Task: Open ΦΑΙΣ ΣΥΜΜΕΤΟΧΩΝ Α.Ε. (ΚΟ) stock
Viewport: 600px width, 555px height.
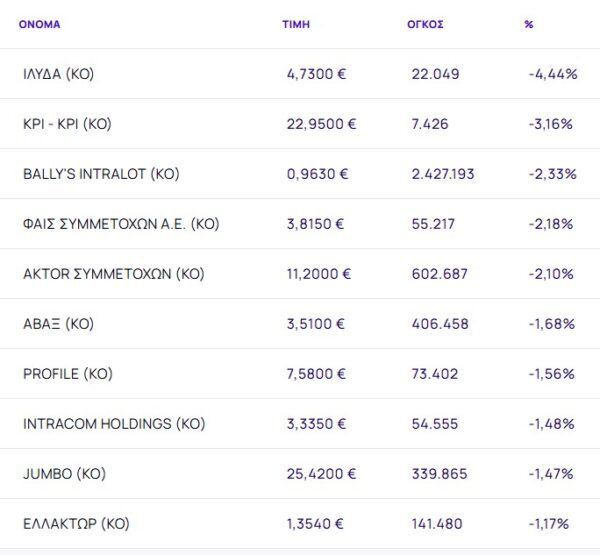Action: (x=121, y=224)
